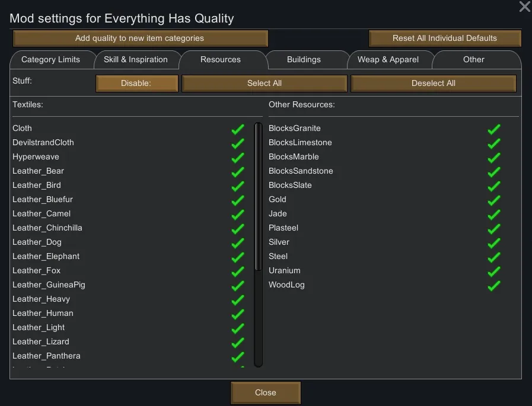Screen dimensions: 532x406
Task: Switch to the Category Limits tab
Action: click(x=50, y=60)
